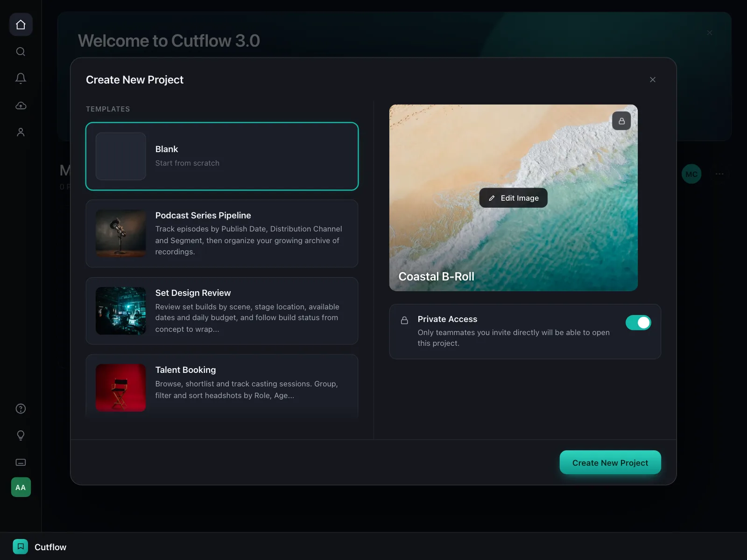Click the Start from scratch subtitle
This screenshot has height=560, width=747.
(187, 163)
